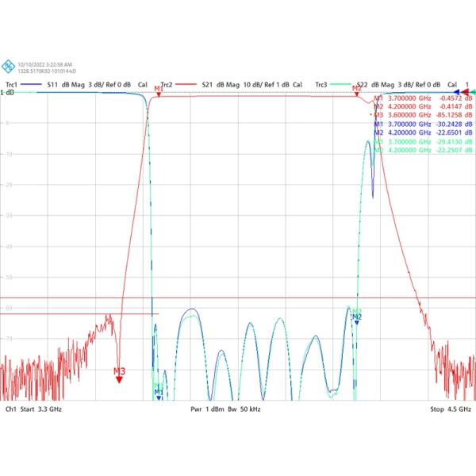The width and height of the screenshot is (476, 476).
Task: Select the Ch1 channel label
Action: point(10,409)
